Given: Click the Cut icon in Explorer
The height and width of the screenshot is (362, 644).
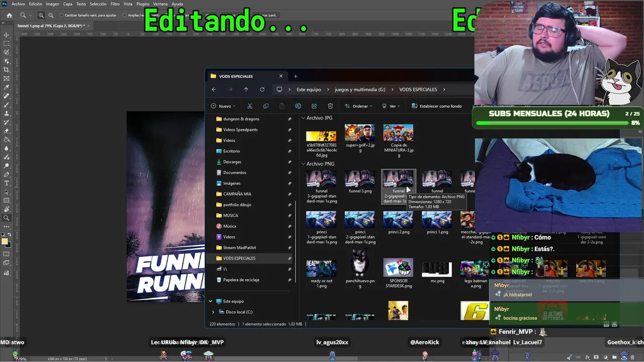Looking at the screenshot, I should click(250, 106).
